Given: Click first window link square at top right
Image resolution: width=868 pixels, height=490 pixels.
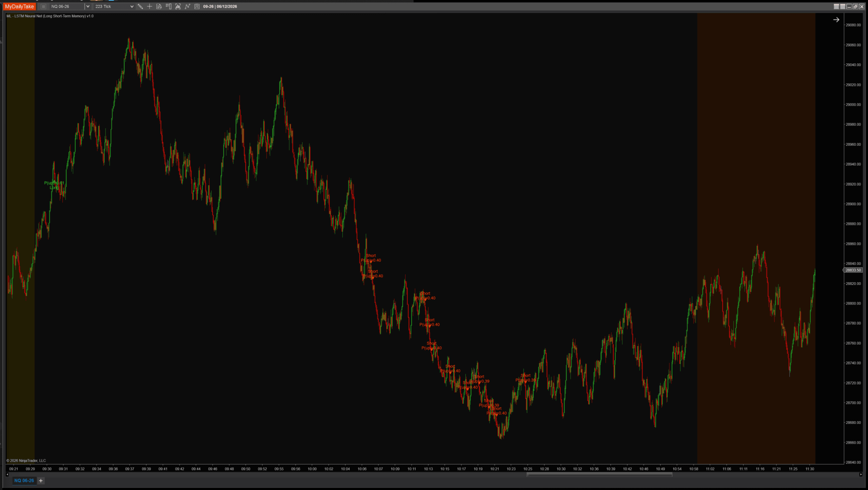Looking at the screenshot, I should pyautogui.click(x=836, y=6).
